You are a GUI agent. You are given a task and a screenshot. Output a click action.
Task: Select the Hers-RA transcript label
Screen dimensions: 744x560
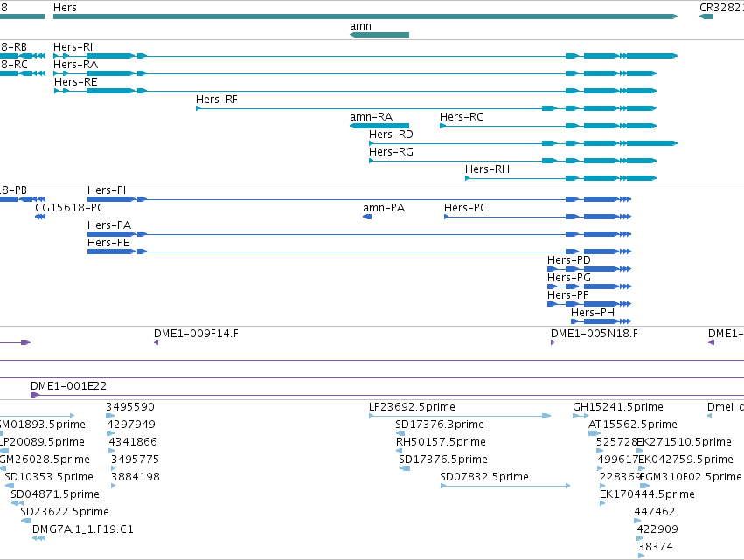(x=75, y=65)
